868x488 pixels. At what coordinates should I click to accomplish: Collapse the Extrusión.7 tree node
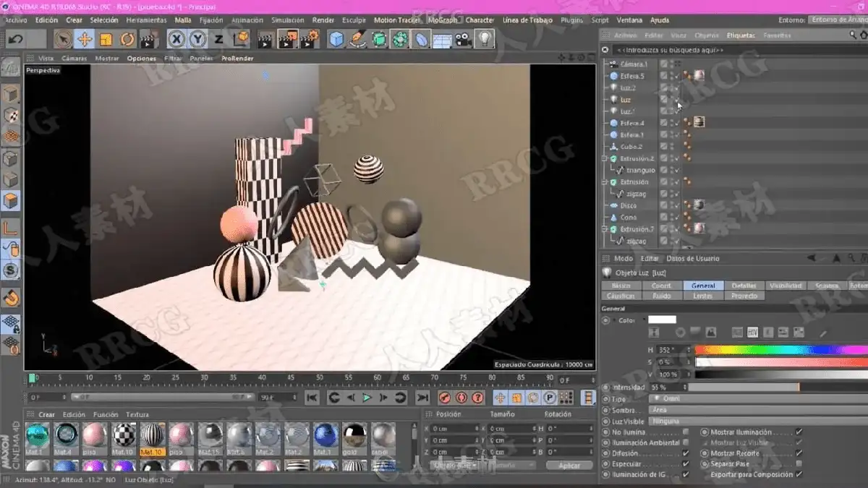[x=605, y=229]
